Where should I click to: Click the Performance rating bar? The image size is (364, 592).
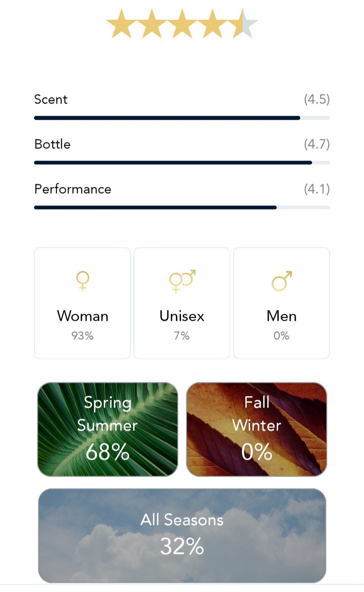(182, 208)
